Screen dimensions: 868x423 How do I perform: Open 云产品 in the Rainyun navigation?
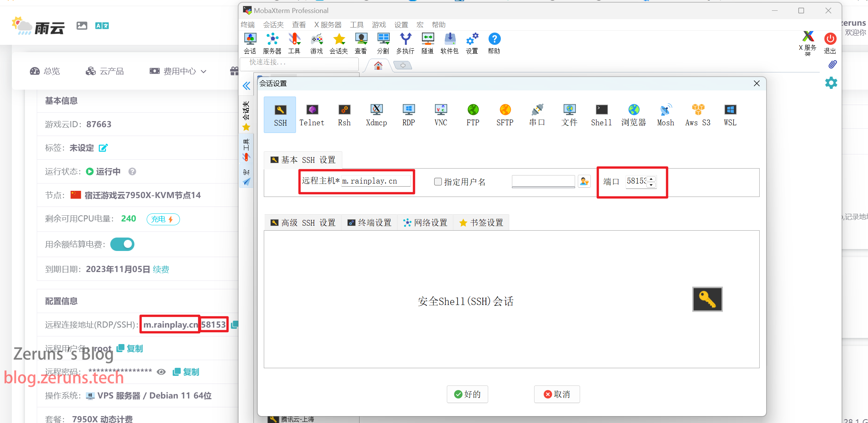[105, 71]
